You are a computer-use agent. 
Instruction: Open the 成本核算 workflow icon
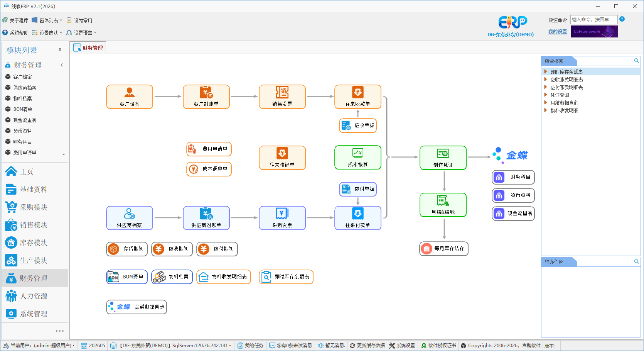click(358, 158)
